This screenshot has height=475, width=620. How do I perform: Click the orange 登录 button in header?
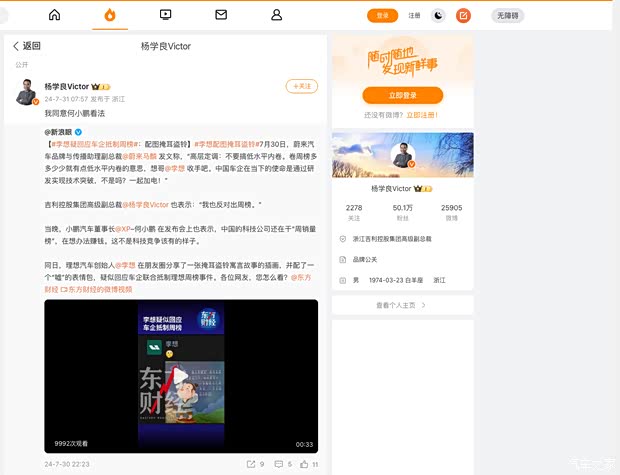382,15
